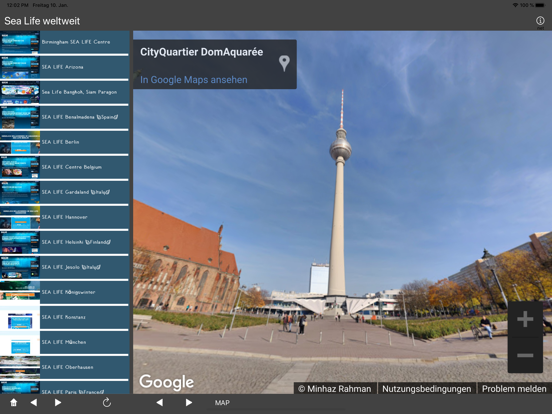
Task: Click the SEA LIFE Konstanz thumbnail
Action: (20, 317)
